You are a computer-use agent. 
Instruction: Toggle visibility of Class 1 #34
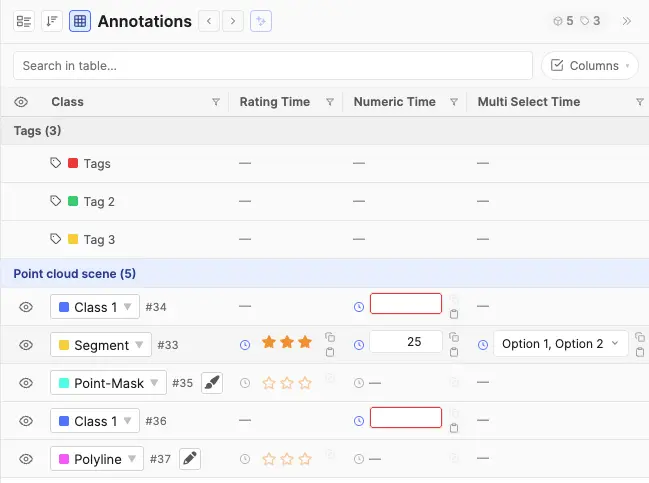tap(26, 307)
